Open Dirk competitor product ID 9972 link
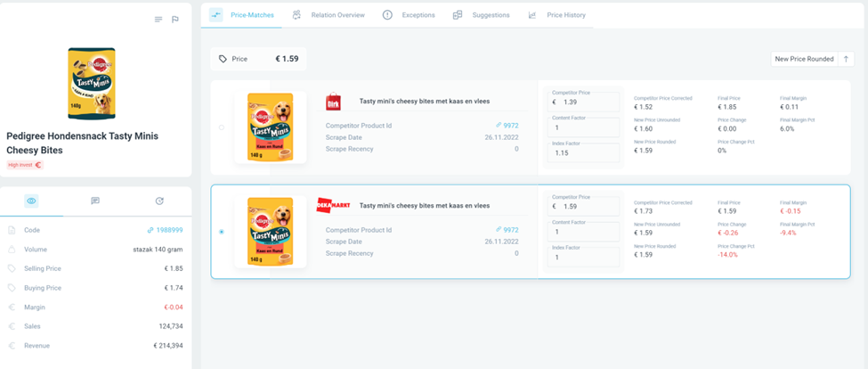This screenshot has width=868, height=369. coord(510,126)
